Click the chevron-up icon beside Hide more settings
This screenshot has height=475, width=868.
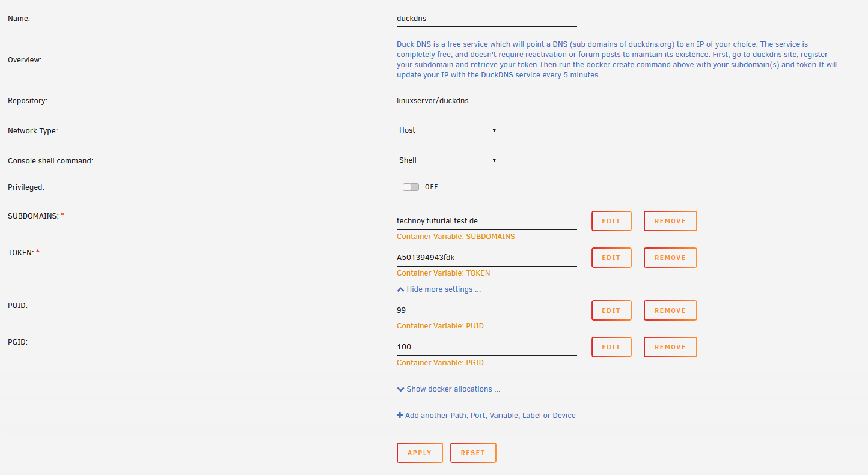pos(400,289)
